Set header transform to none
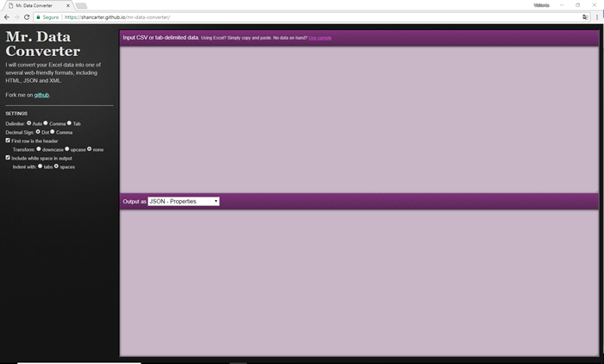The width and height of the screenshot is (604, 364). [90, 149]
